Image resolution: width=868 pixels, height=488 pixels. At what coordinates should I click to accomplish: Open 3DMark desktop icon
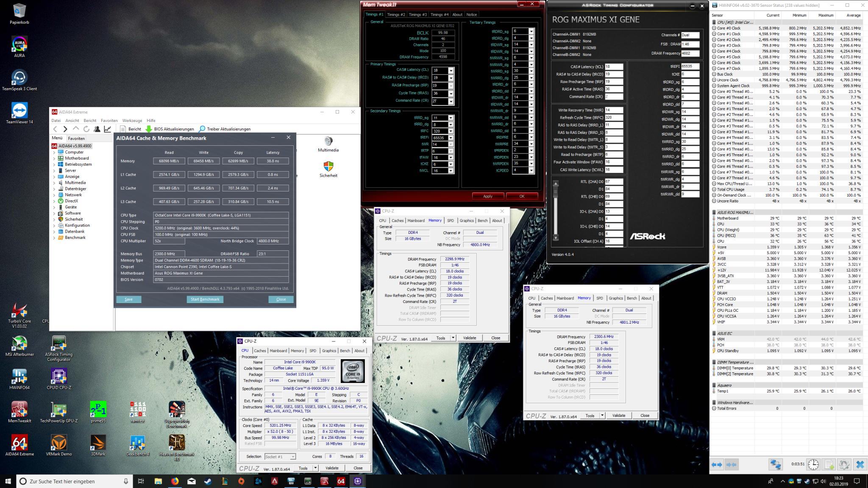click(98, 445)
